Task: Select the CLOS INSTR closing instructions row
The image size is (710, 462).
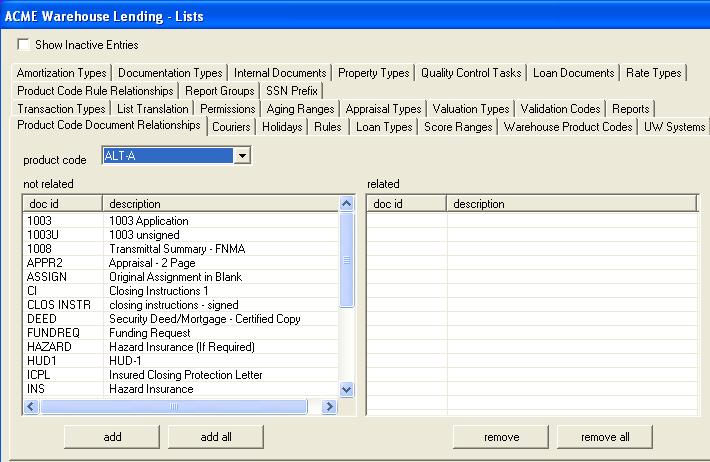Action: click(x=181, y=305)
